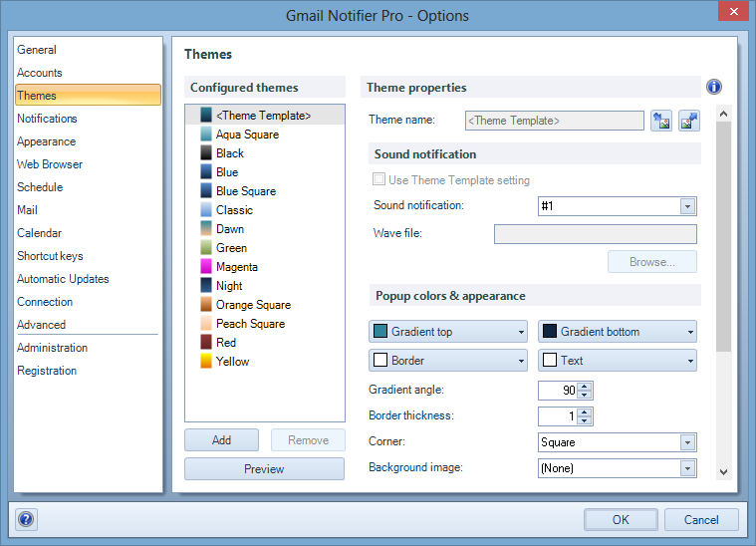
Task: Click the Browse... button
Action: click(x=651, y=261)
